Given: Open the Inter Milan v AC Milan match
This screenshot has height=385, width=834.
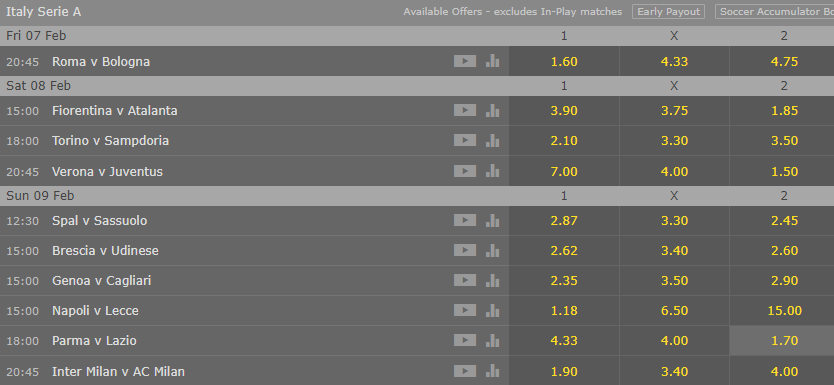Looking at the screenshot, I should coord(118,371).
